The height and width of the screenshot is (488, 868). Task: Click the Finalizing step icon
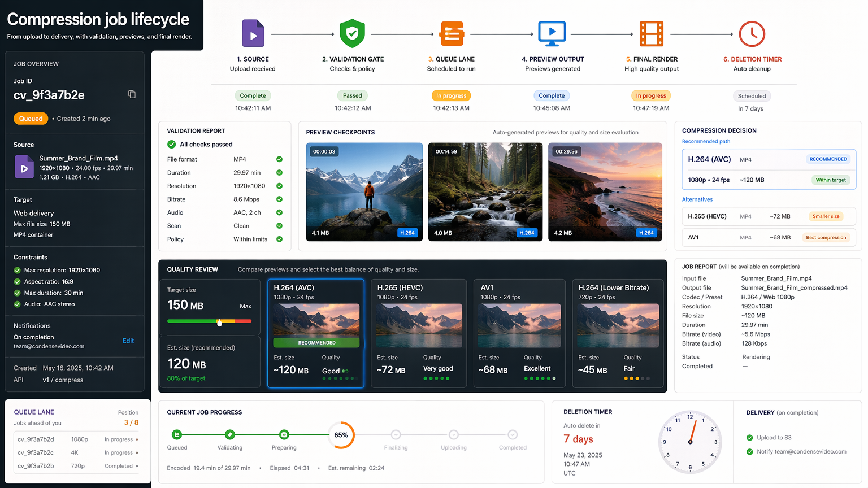[396, 434]
